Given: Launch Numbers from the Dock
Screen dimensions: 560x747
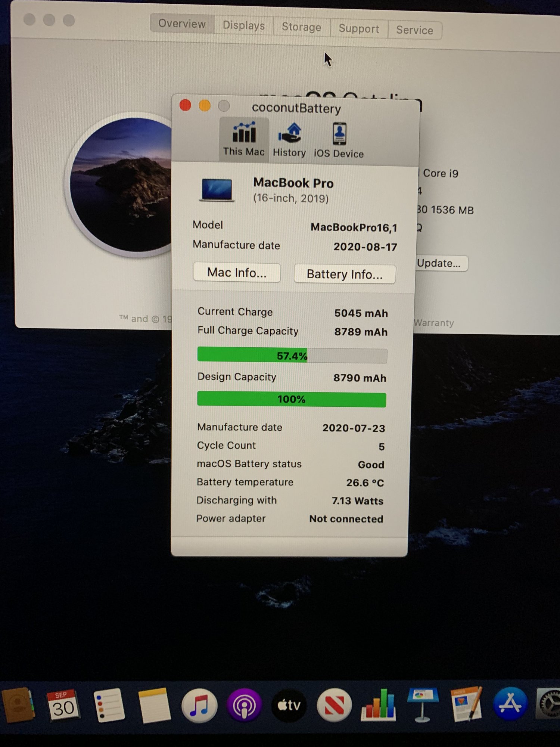Looking at the screenshot, I should point(379,704).
